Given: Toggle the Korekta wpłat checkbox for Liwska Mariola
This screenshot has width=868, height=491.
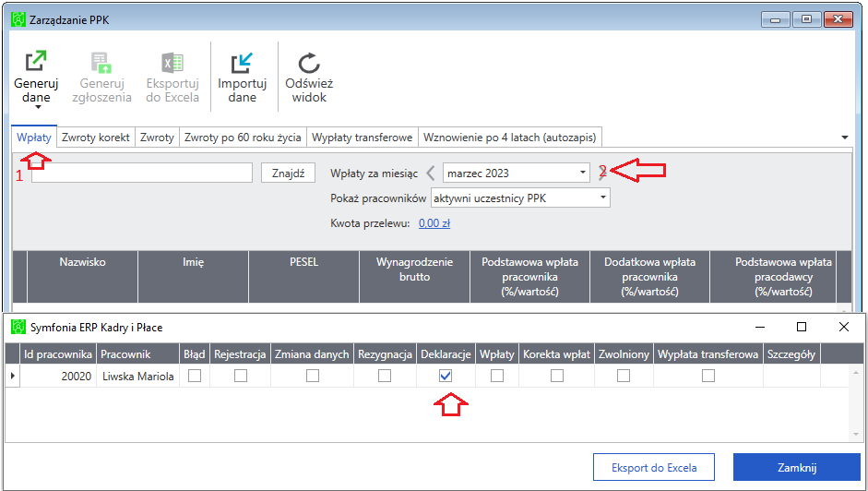Looking at the screenshot, I should (557, 376).
